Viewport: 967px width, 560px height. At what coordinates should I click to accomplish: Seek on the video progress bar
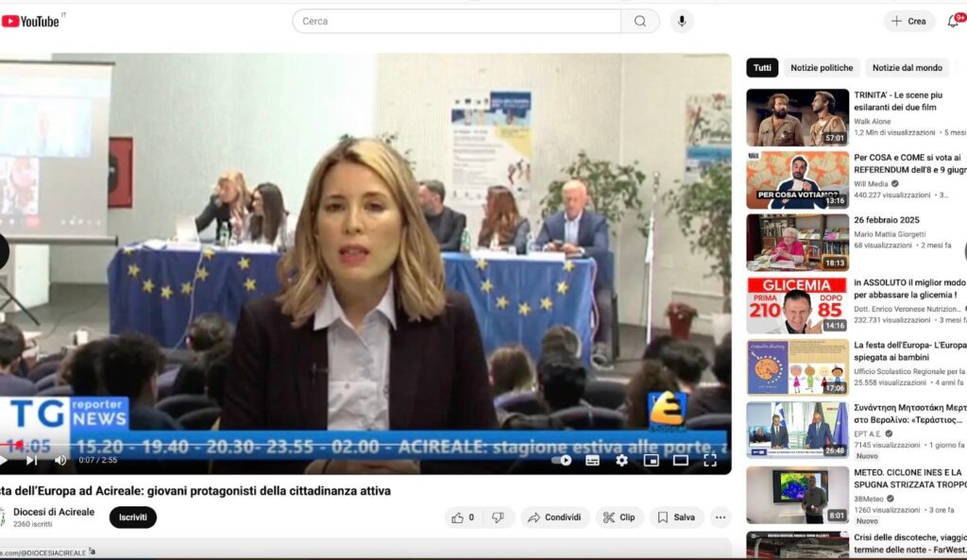[x=365, y=444]
